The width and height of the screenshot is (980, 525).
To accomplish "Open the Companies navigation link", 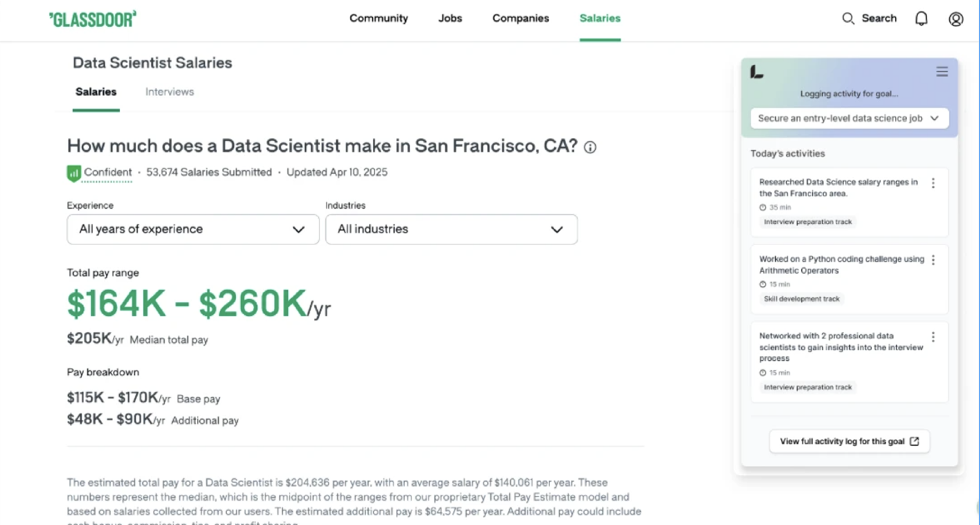I will (x=520, y=19).
